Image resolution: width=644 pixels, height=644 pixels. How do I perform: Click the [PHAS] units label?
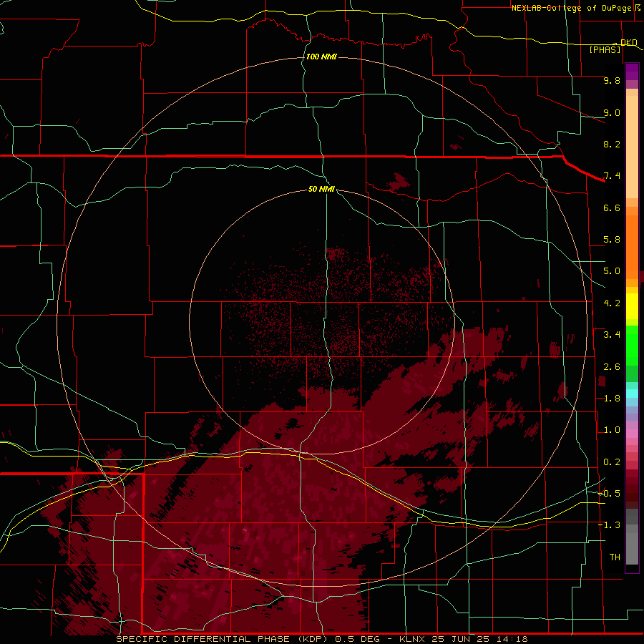[605, 49]
